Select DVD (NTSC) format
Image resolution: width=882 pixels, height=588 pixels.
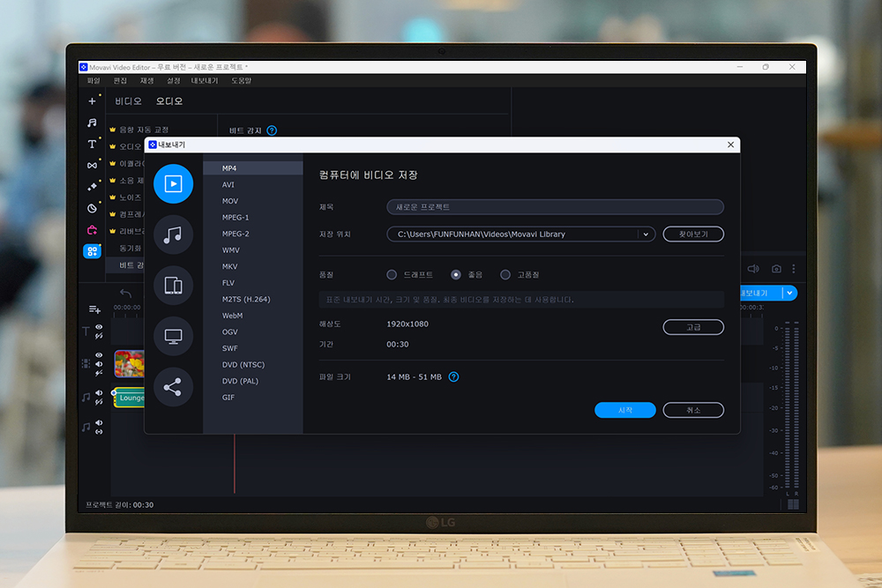tap(252, 364)
